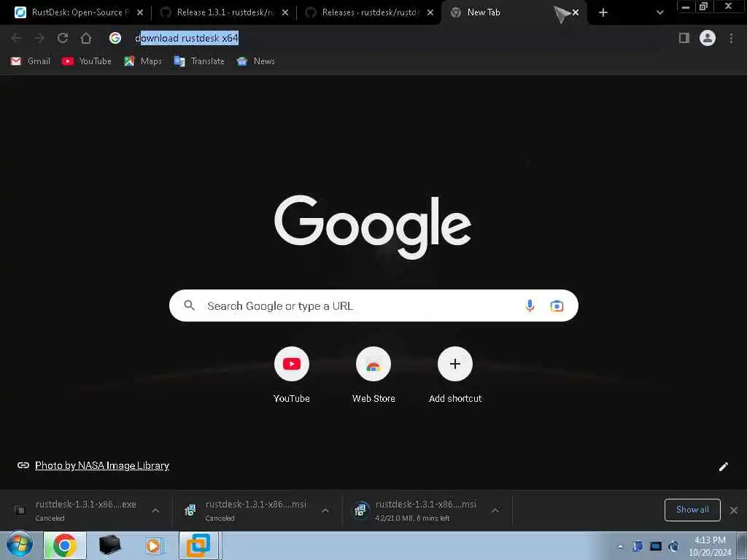747x560 pixels.
Task: Start voice search with microphone icon
Action: (x=530, y=306)
